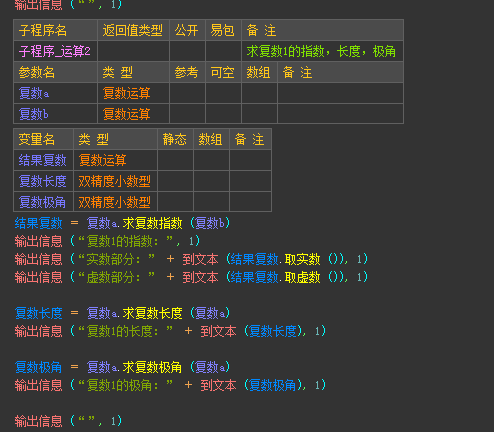Click the 求复数长度 method call
Screen dimensions: 494x432
[152, 313]
